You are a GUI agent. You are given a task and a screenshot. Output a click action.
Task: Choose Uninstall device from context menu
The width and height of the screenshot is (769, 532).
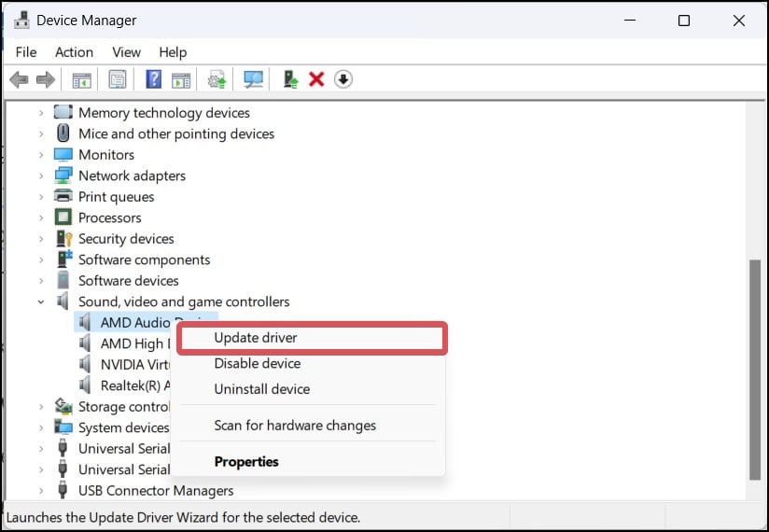click(308, 389)
